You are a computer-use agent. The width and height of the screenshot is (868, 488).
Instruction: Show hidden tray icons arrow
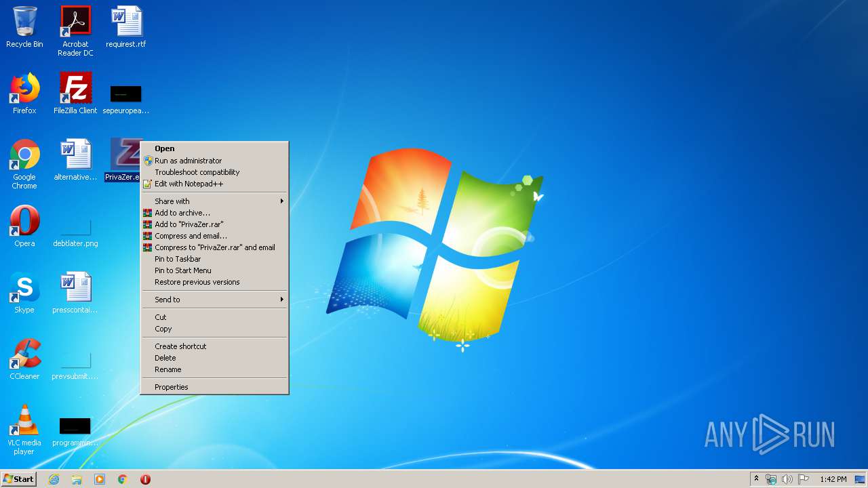click(756, 479)
